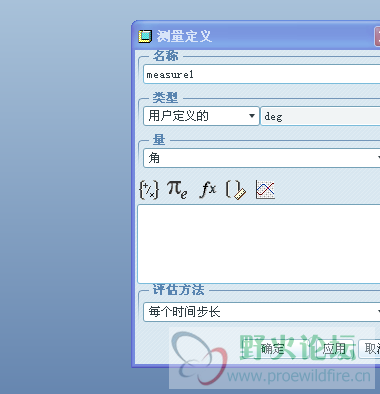Open the 用户定义的 type dropdown
Viewport: 380px width, 394px height.
pyautogui.click(x=201, y=116)
